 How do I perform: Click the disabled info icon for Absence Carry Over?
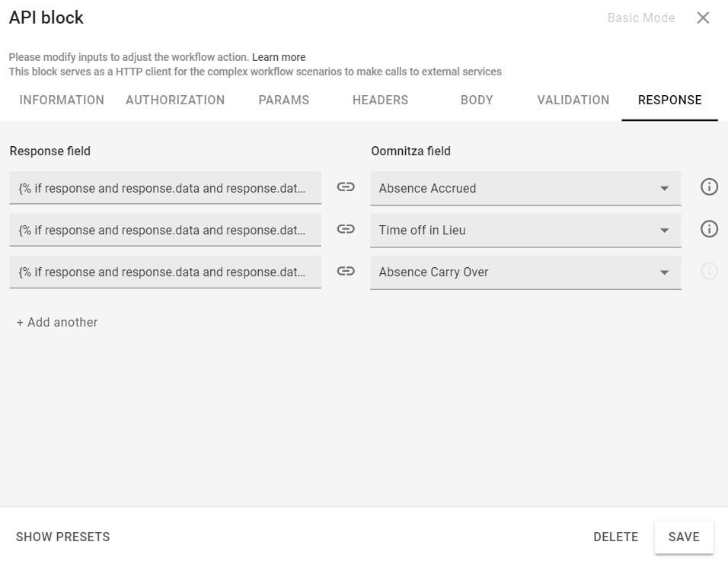point(709,272)
